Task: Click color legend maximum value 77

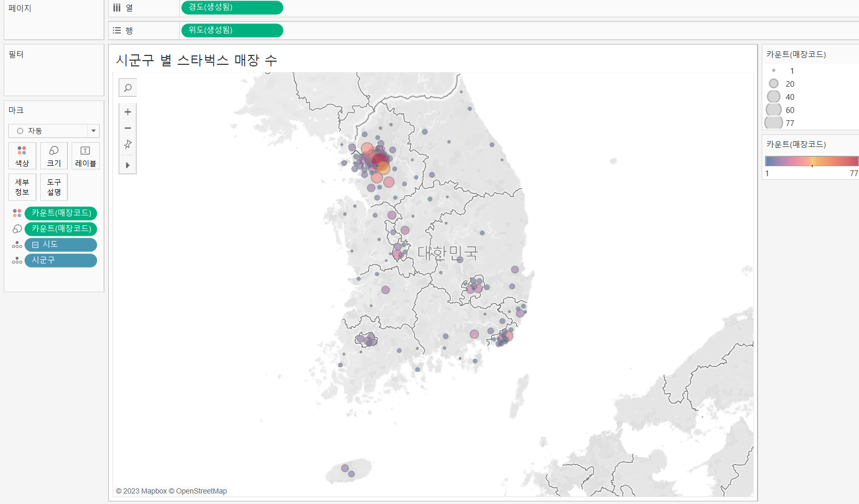Action: [854, 174]
